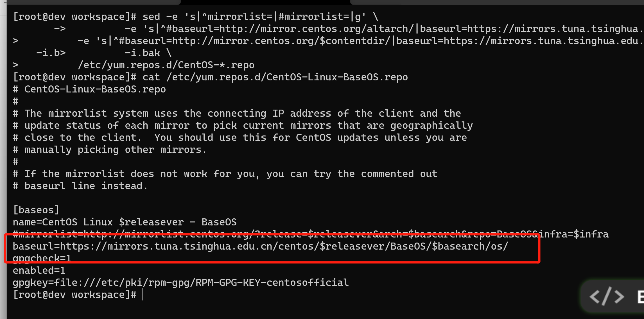Click the '# baseurl line instead.' comment
Screen dimensions: 644x319
tap(80, 186)
